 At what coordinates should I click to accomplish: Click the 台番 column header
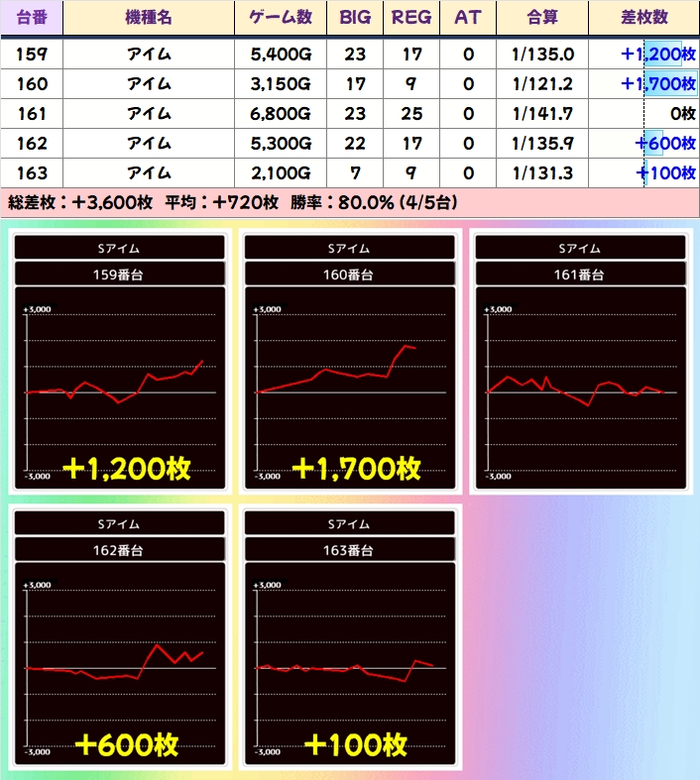tap(32, 17)
